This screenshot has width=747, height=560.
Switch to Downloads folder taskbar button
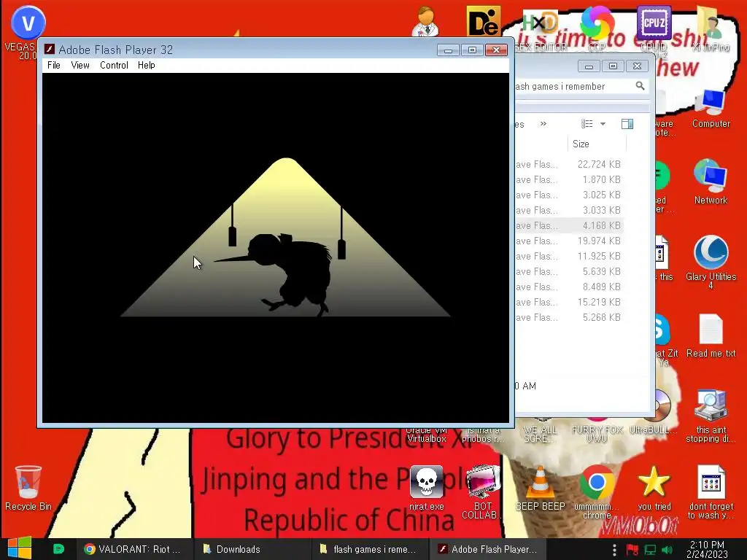click(251, 549)
